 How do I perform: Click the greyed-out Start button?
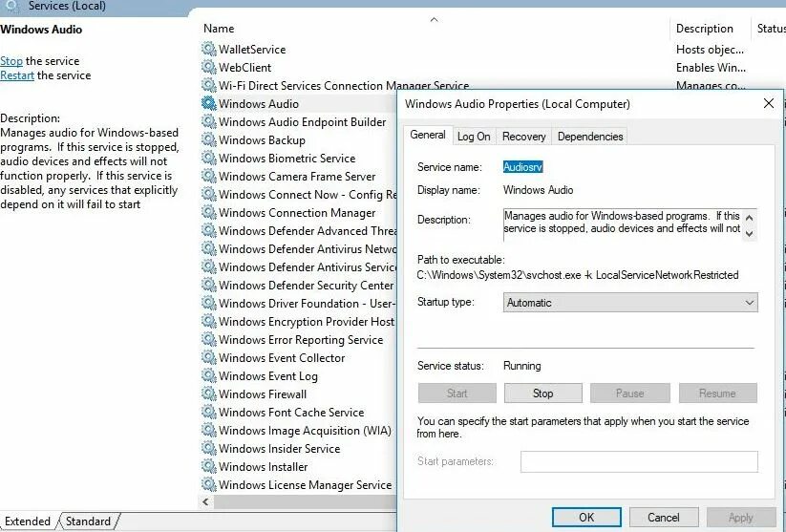[457, 394]
